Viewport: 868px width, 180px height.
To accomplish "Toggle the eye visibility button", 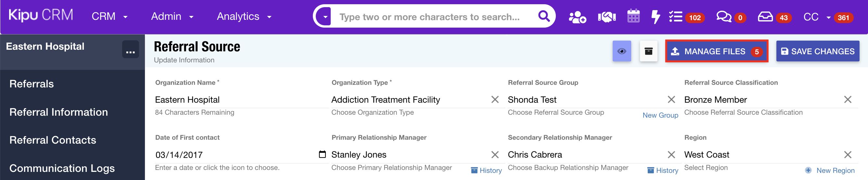I will coord(622,51).
